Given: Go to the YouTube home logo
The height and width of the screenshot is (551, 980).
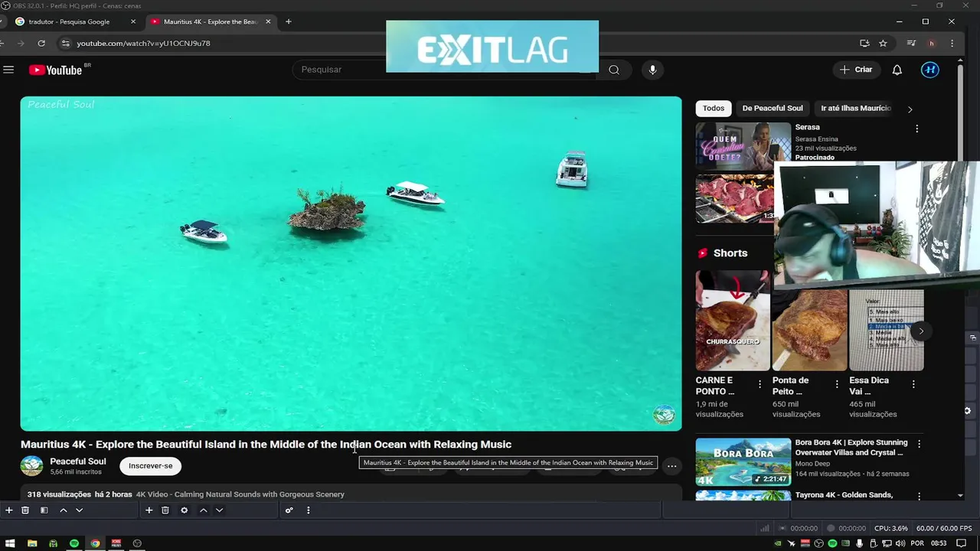Looking at the screenshot, I should point(56,70).
